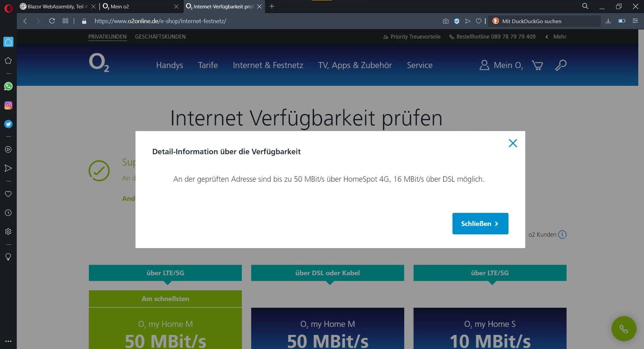This screenshot has height=349, width=644.
Task: Open a new browser tab
Action: 272,6
